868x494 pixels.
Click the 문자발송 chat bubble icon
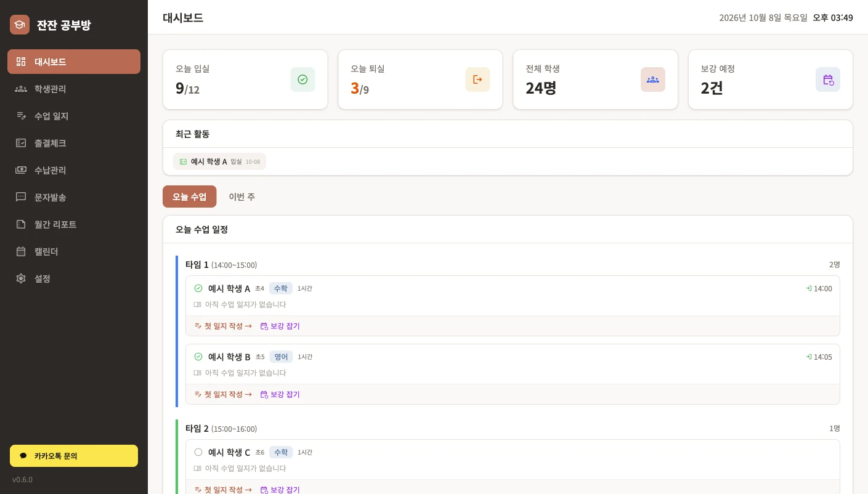[21, 197]
